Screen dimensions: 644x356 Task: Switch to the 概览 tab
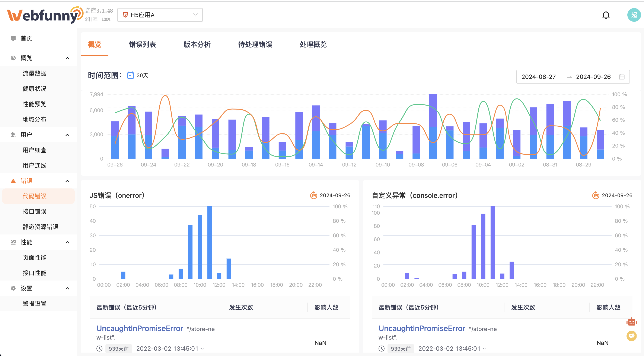(x=95, y=45)
